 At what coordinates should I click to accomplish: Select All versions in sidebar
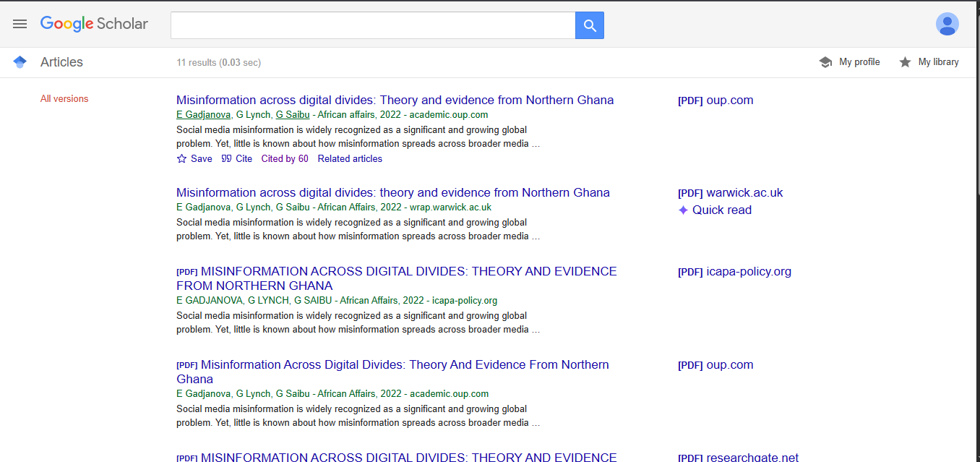tap(64, 99)
